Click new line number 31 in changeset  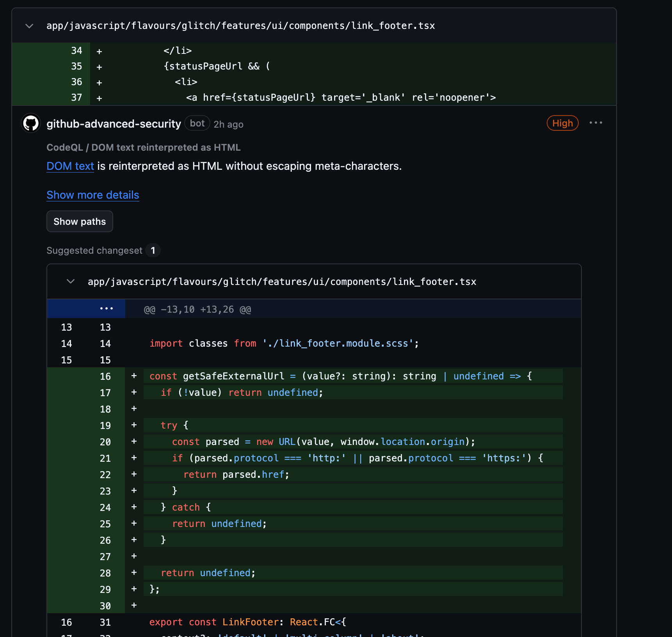point(105,622)
